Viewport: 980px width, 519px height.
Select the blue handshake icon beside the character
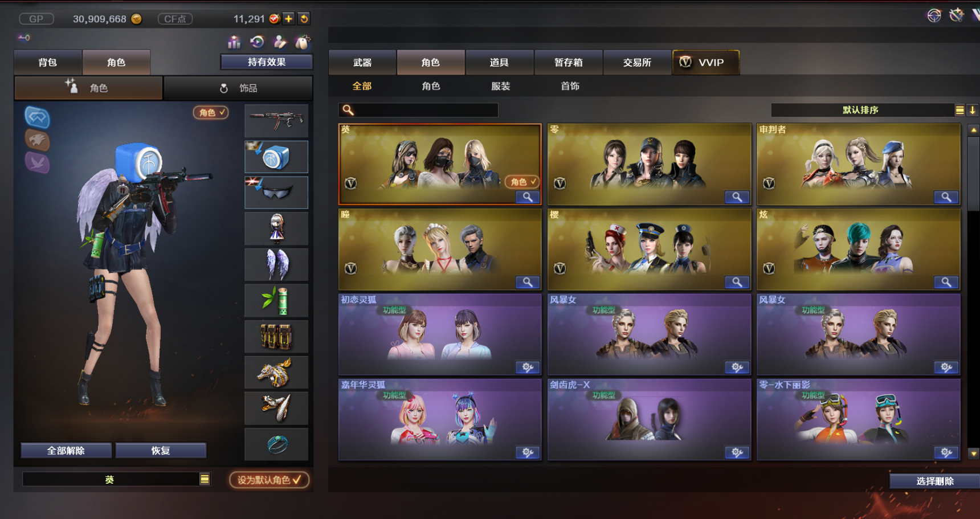pyautogui.click(x=37, y=117)
